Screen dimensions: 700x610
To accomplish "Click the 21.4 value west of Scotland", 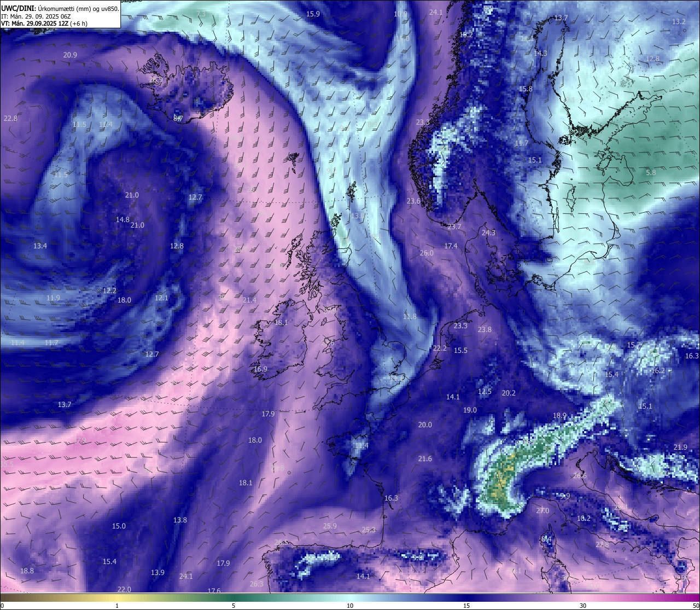I will [x=249, y=300].
